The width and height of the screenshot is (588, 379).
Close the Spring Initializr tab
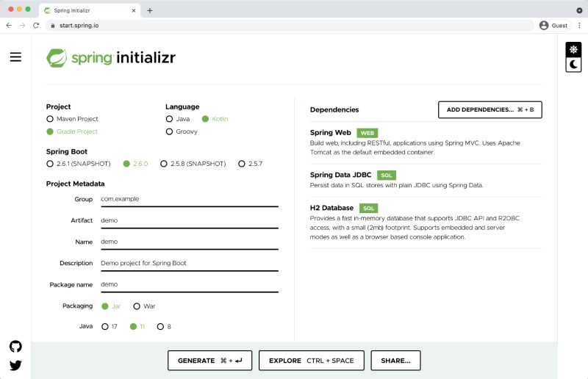point(134,10)
